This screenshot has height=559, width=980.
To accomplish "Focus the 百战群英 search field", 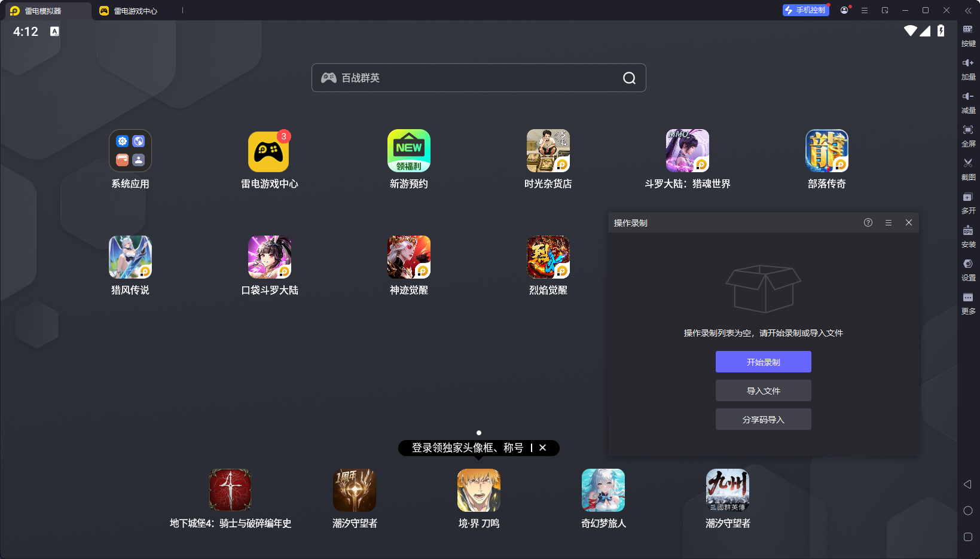I will [479, 78].
